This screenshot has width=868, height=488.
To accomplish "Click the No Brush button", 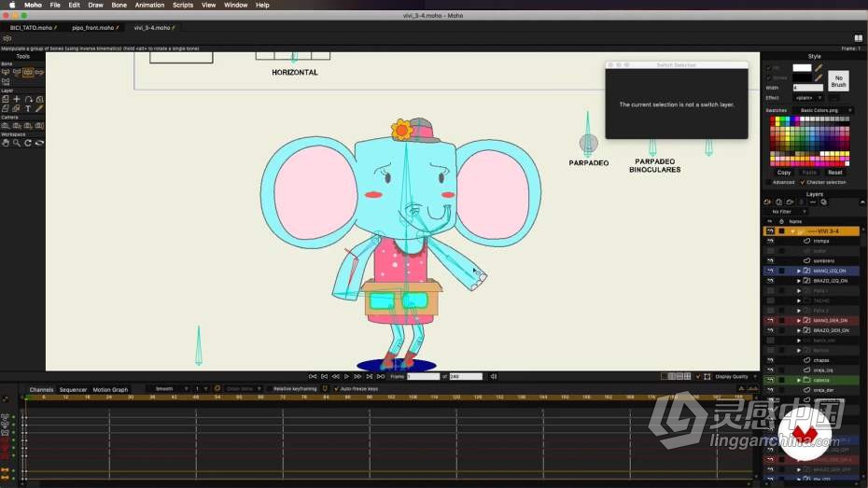I will click(838, 81).
